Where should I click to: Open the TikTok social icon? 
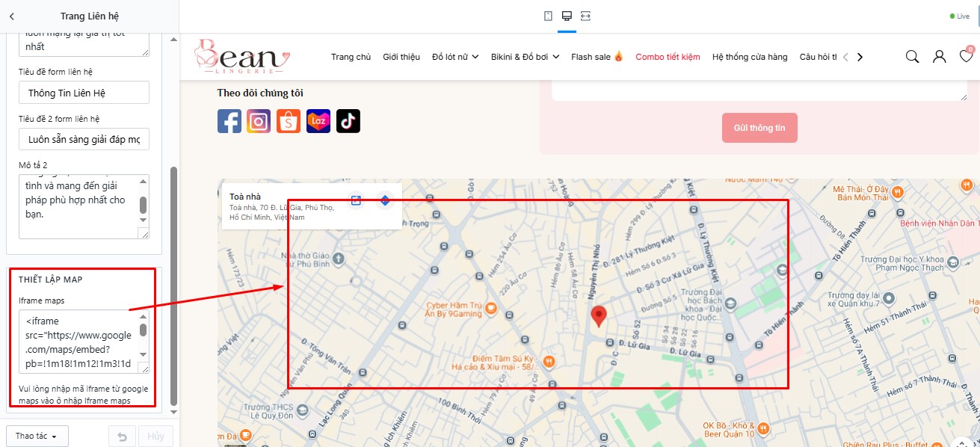348,121
